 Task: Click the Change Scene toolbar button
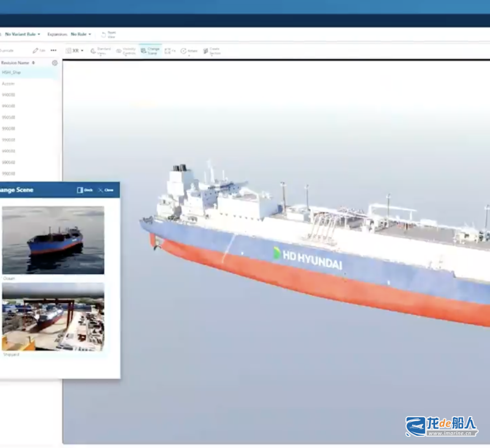[x=150, y=51]
